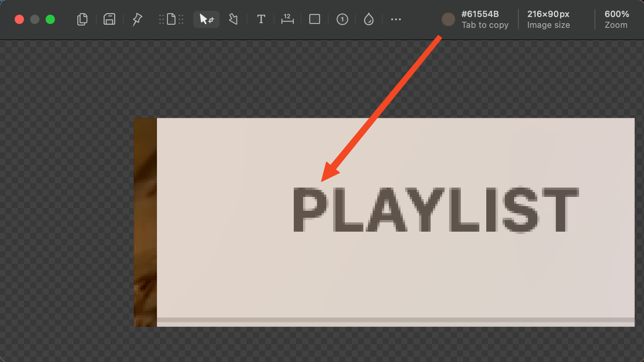The image size is (644, 362).
Task: Click the drag-to-export file icon
Action: coord(170,19)
